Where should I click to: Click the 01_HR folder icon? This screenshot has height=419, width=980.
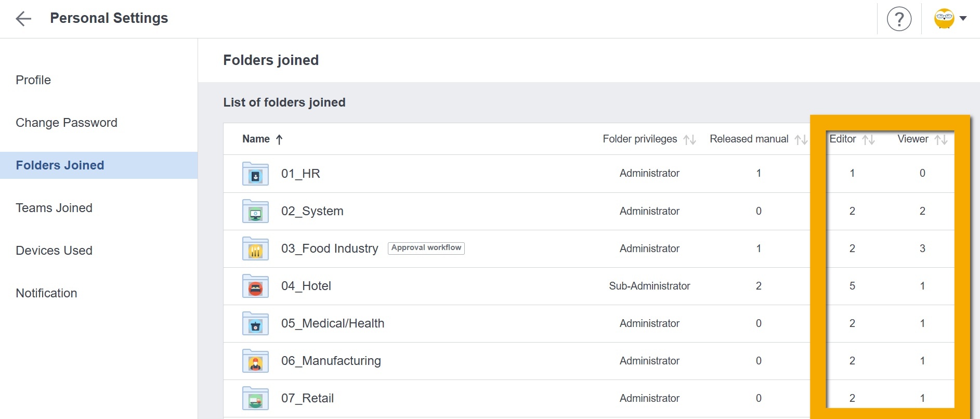click(x=255, y=174)
